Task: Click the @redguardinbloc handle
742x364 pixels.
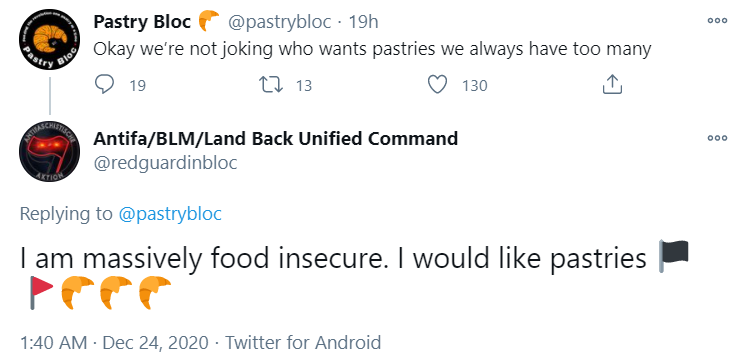Action: (x=165, y=162)
